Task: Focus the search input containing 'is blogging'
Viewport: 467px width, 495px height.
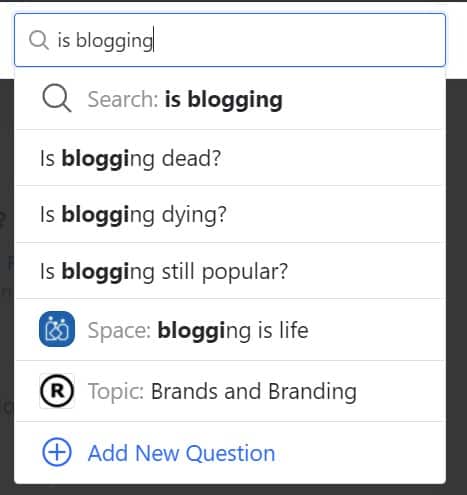Action: click(x=230, y=40)
